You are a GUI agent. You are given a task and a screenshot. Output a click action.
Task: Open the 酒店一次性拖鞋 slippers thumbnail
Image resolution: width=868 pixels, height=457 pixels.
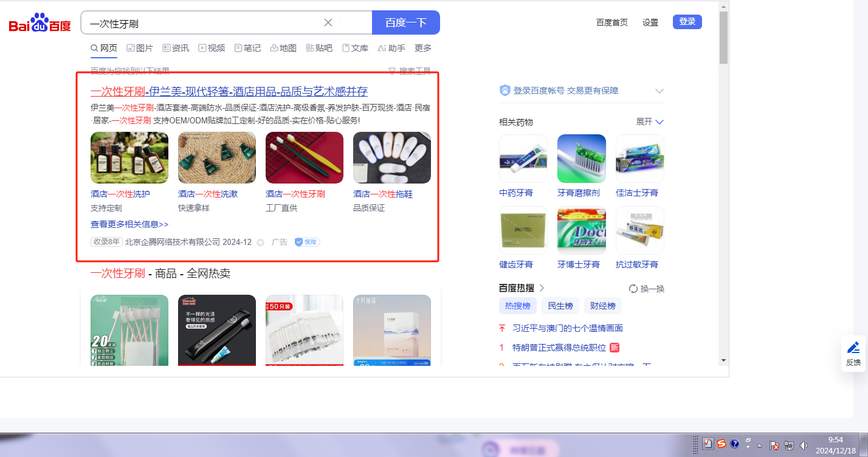(x=392, y=157)
